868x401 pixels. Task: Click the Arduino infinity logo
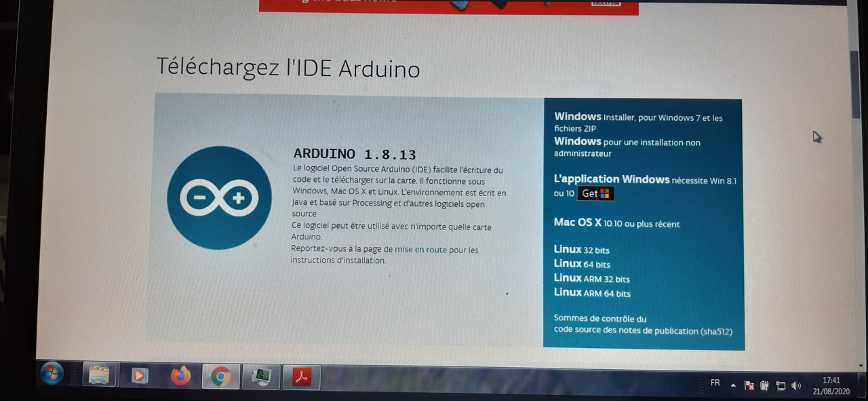point(219,197)
